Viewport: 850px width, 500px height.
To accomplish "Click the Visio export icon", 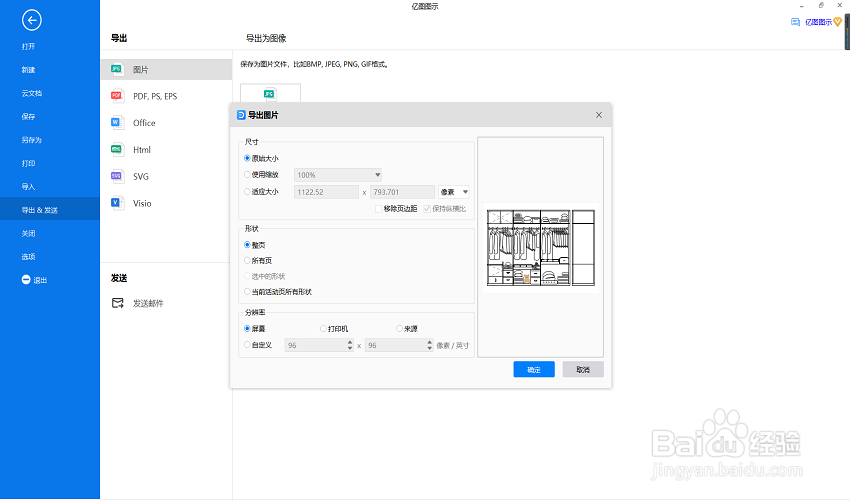I will point(116,203).
